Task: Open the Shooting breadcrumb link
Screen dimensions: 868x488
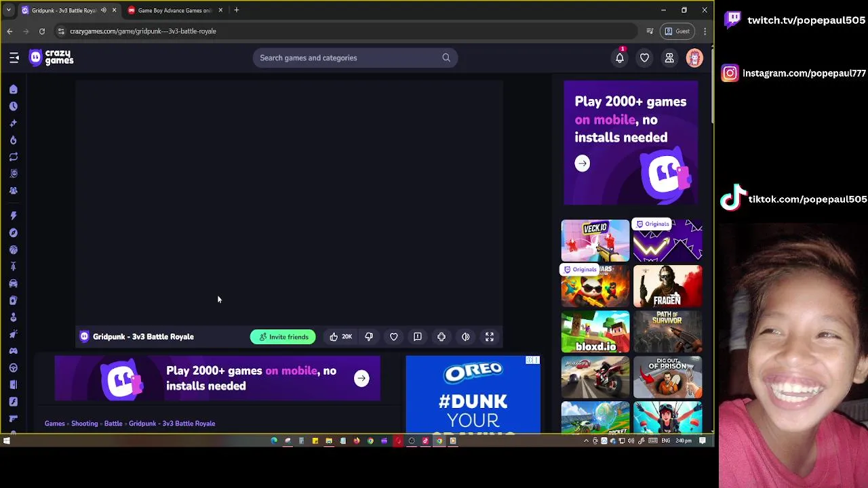Action: tap(85, 424)
